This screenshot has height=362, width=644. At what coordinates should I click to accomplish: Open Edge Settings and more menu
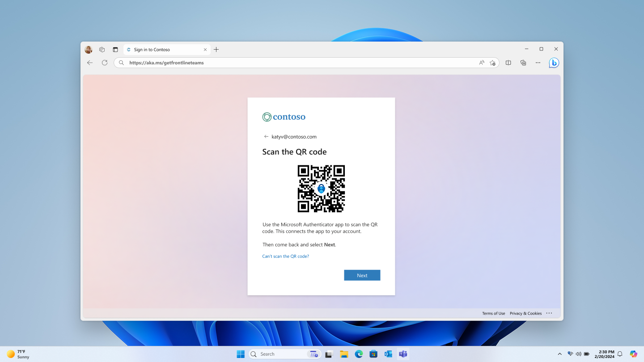pyautogui.click(x=538, y=63)
